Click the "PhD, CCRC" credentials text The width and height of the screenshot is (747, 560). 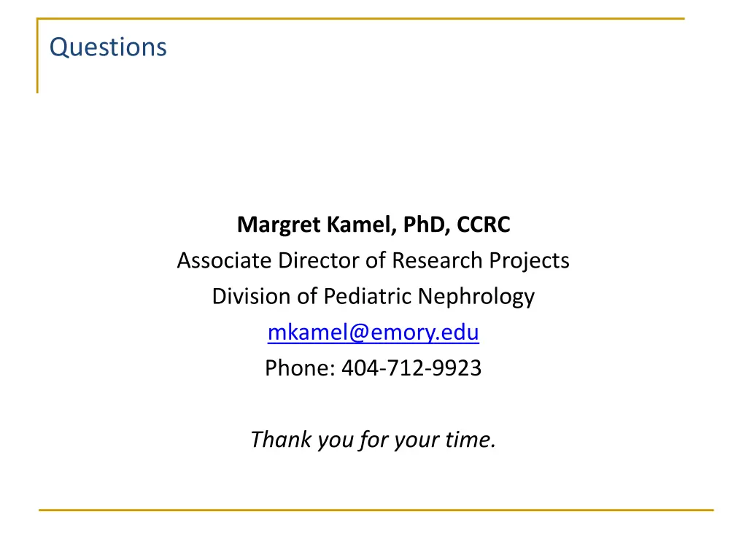(457, 225)
